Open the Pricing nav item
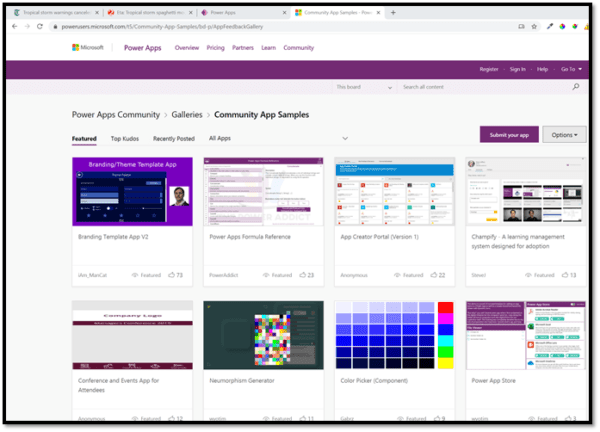The image size is (600, 432). point(215,48)
